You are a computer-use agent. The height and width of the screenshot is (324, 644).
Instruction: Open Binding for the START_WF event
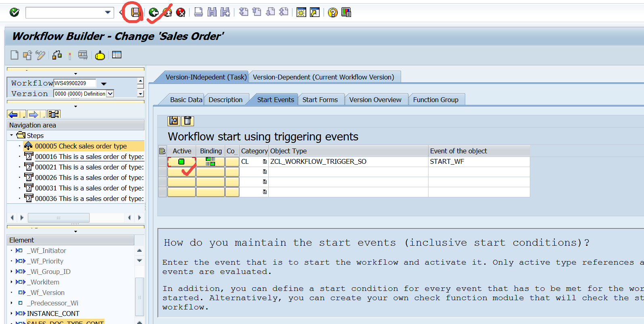coord(210,162)
